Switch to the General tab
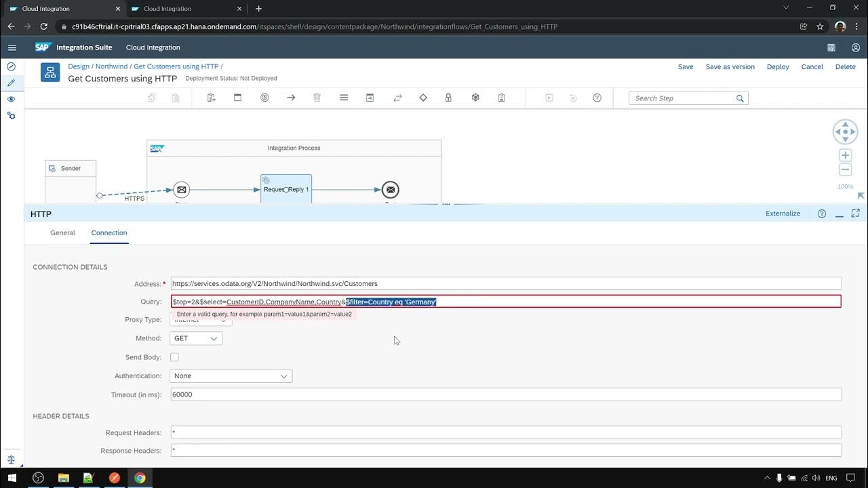Screen dimensions: 868x488 [62, 232]
